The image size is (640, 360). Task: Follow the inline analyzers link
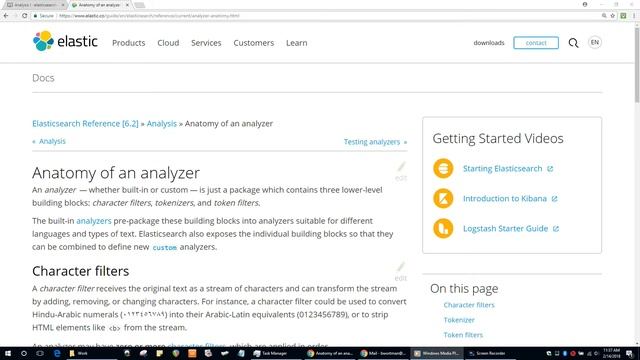[x=94, y=221]
